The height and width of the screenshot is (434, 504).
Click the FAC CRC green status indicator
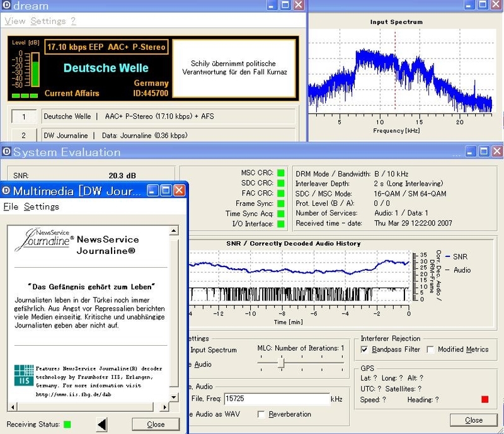pyautogui.click(x=280, y=193)
